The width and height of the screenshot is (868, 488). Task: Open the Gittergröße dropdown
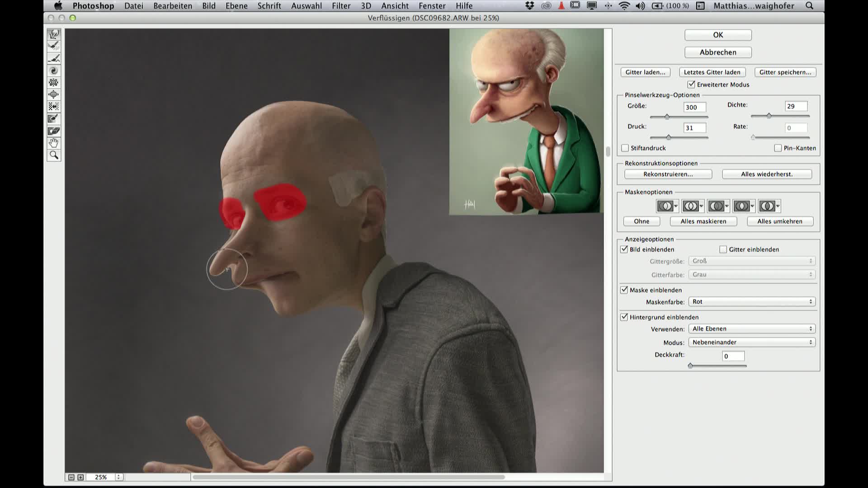click(x=752, y=261)
